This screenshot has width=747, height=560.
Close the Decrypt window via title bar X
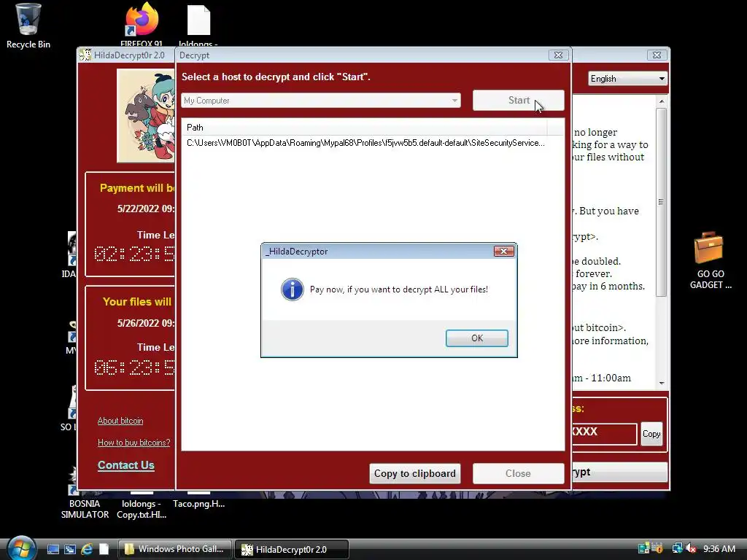tap(558, 55)
